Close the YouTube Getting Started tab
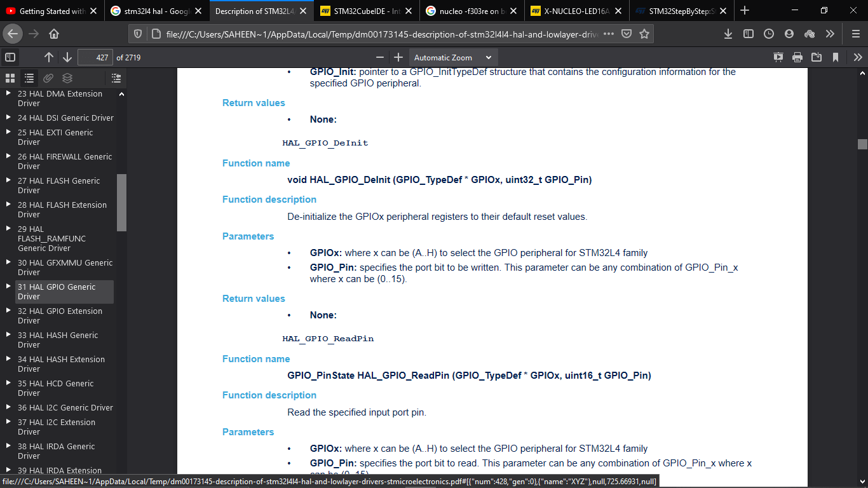This screenshot has width=868, height=488. coord(93,11)
